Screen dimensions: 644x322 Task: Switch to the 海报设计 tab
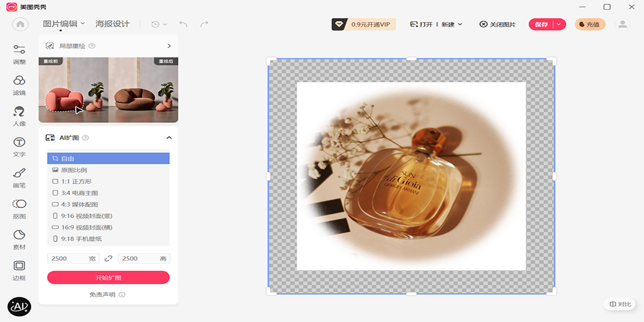pyautogui.click(x=113, y=24)
